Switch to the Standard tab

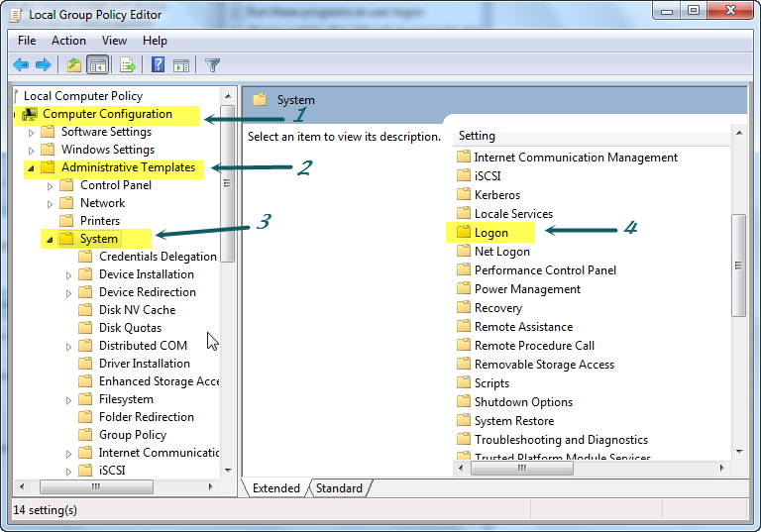click(339, 488)
